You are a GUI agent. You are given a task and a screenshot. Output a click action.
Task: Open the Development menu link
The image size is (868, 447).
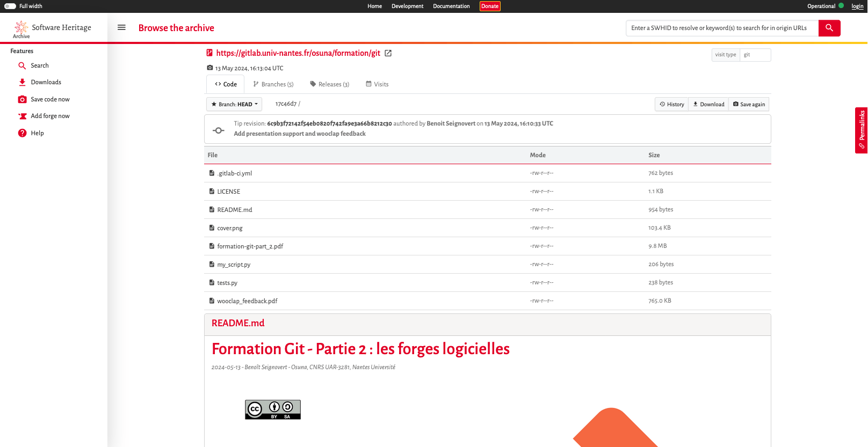[407, 6]
